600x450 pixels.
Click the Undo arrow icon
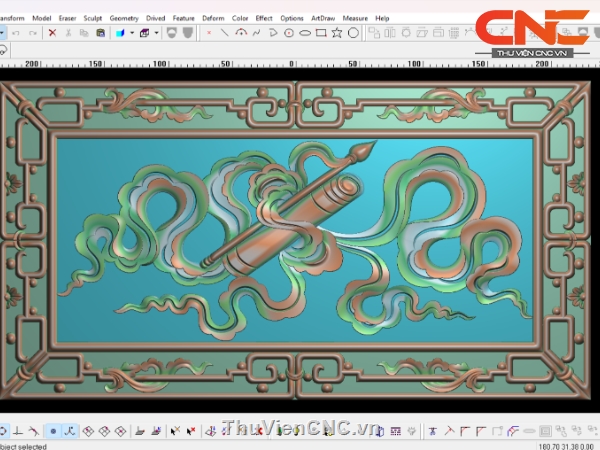17,33
